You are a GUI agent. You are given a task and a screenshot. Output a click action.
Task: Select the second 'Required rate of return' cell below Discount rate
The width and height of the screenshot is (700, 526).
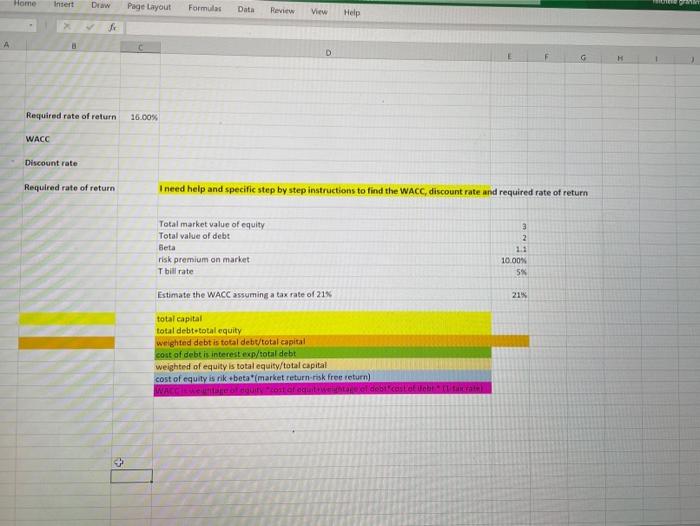pyautogui.click(x=70, y=188)
